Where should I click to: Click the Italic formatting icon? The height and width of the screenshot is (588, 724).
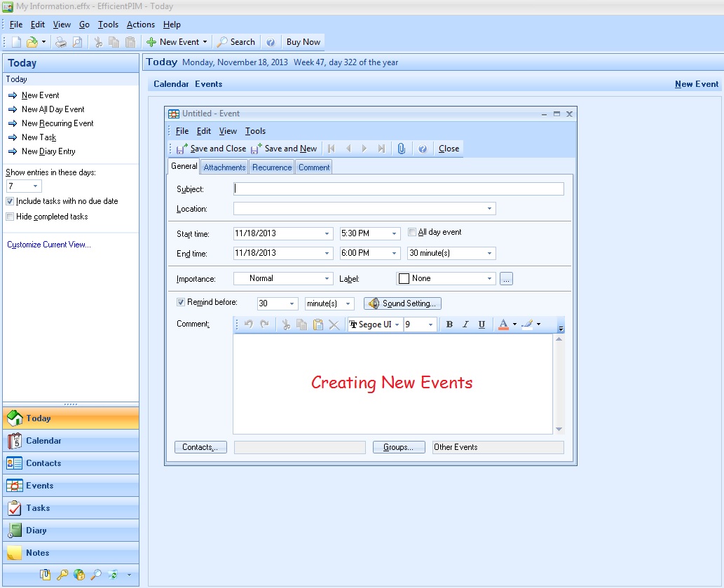coord(465,324)
